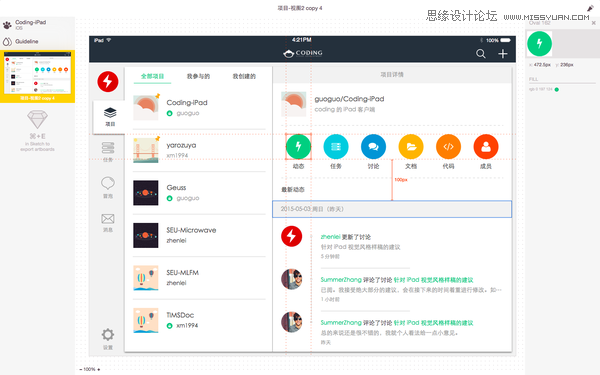This screenshot has height=375, width=600.
Task: Click the green lightning activity circle
Action: coord(298,147)
